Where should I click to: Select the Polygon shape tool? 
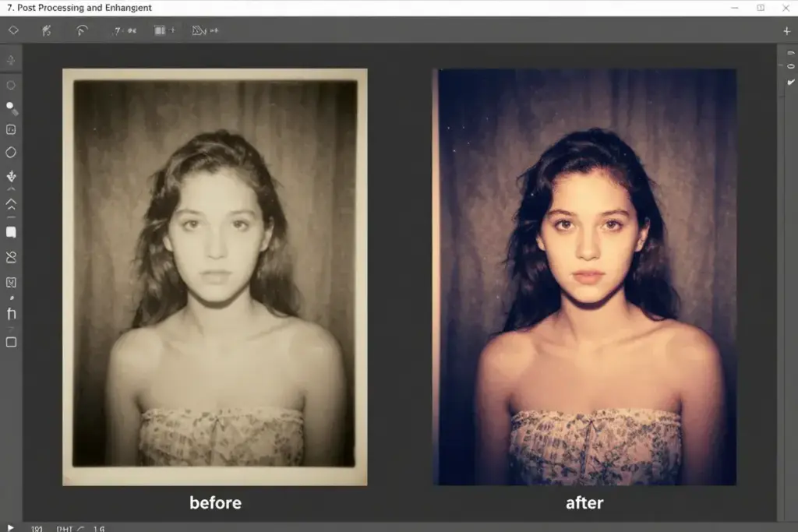[11, 153]
